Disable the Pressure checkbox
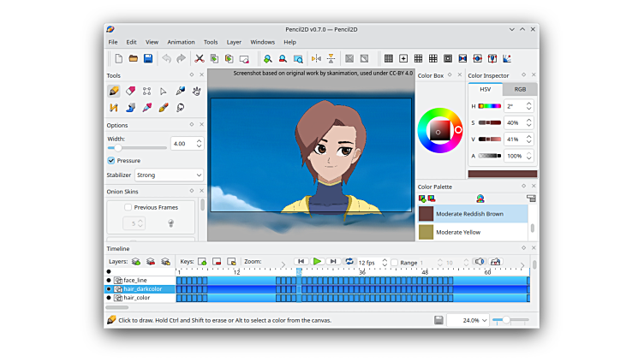The image size is (644, 362). click(x=111, y=160)
